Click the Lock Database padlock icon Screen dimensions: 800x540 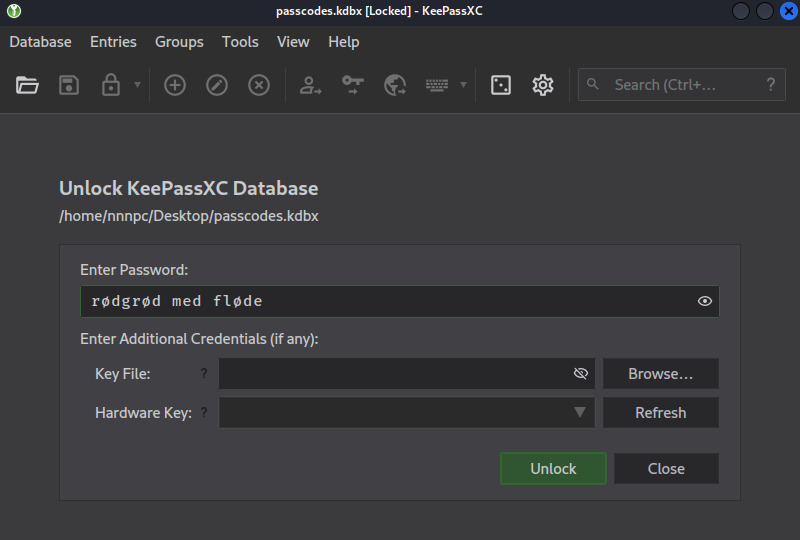click(111, 85)
